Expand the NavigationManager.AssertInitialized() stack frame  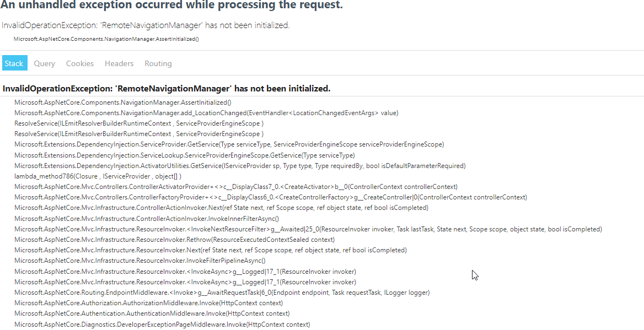click(123, 102)
